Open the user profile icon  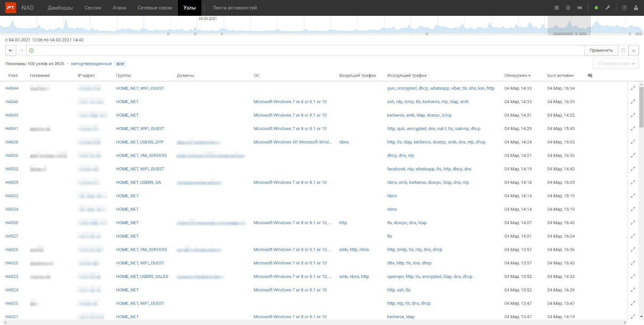click(636, 8)
